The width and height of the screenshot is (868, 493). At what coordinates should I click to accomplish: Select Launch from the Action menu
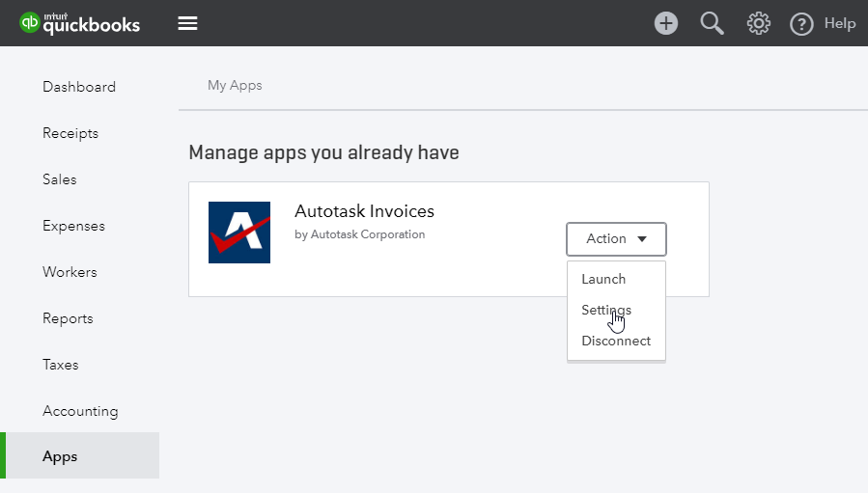point(603,279)
